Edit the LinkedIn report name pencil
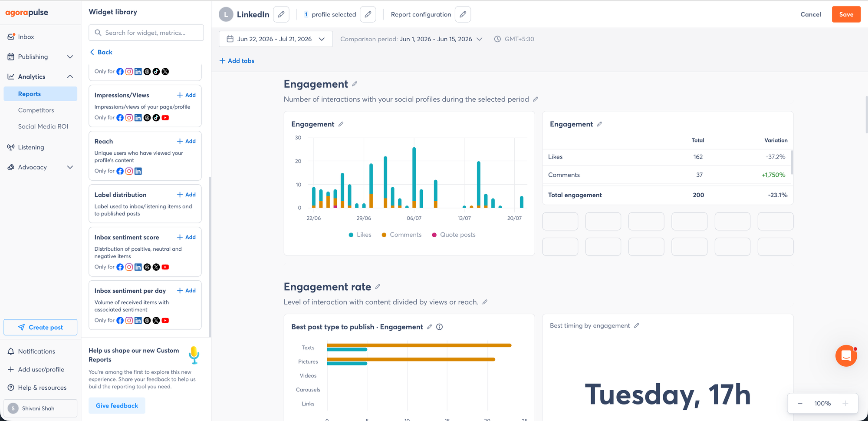868x421 pixels. (x=281, y=14)
